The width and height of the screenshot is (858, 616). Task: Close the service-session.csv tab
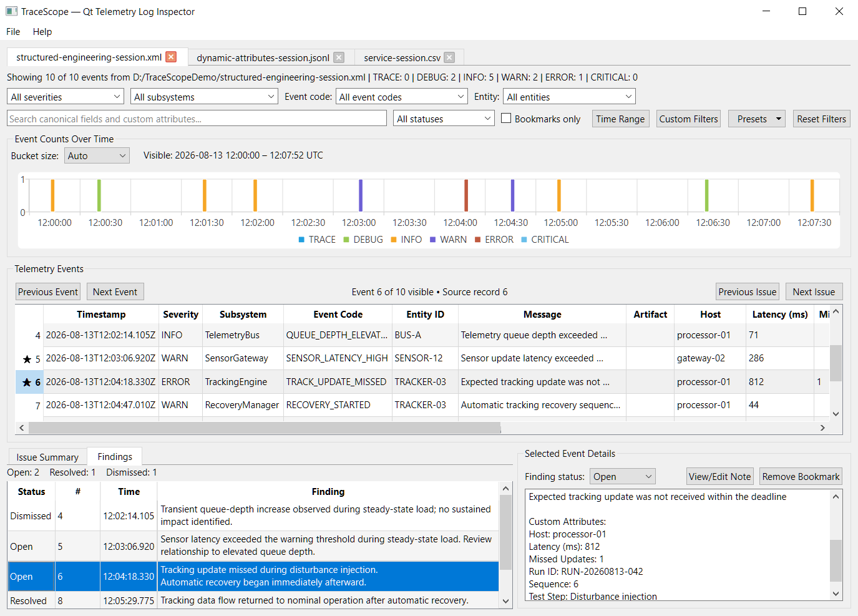click(x=449, y=57)
